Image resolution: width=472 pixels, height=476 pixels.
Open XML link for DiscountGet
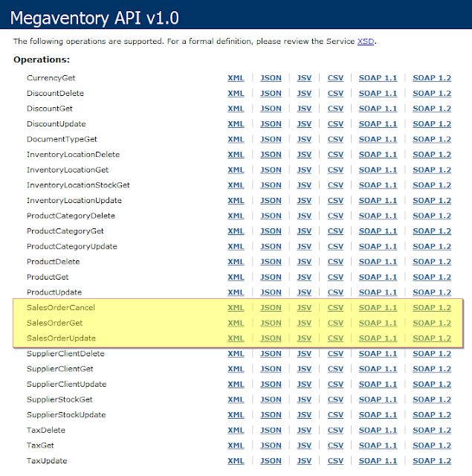236,109
